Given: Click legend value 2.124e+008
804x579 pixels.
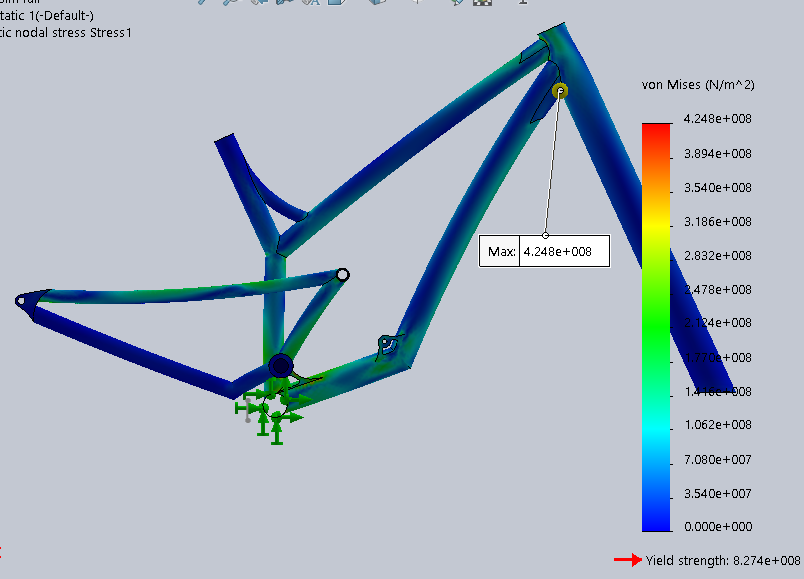Looking at the screenshot, I should coord(717,323).
